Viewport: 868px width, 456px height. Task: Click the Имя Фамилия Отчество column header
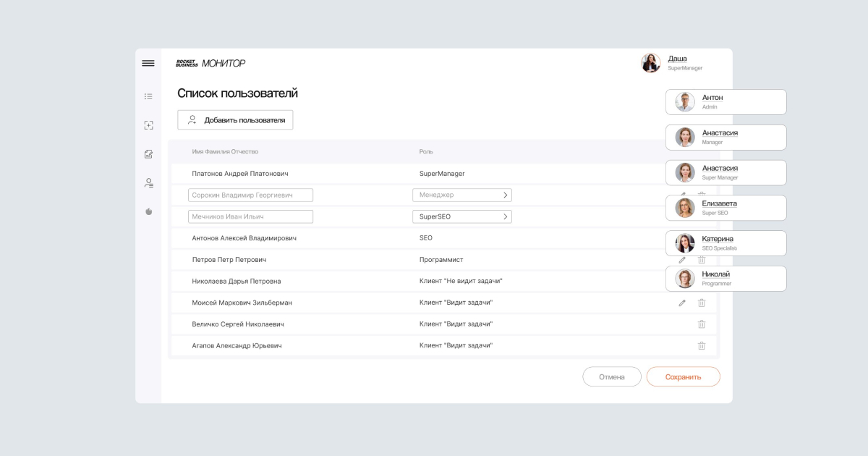coord(225,152)
